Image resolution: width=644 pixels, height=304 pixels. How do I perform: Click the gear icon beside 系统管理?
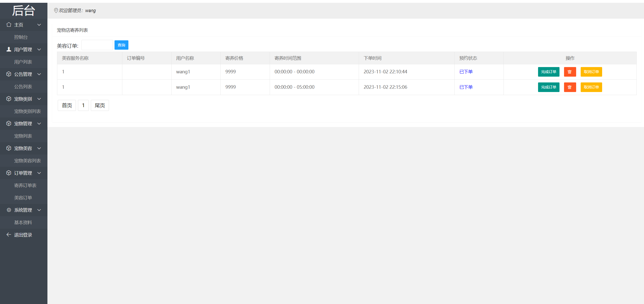pos(9,210)
